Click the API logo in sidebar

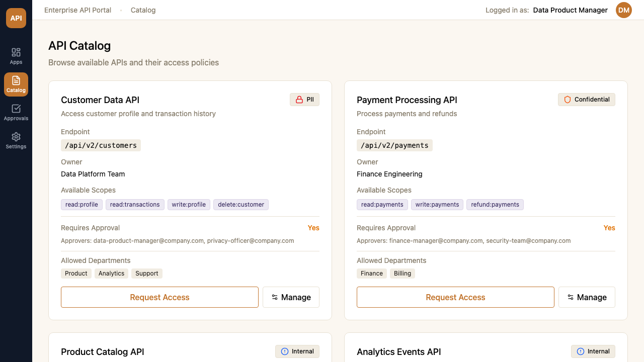pos(16,18)
